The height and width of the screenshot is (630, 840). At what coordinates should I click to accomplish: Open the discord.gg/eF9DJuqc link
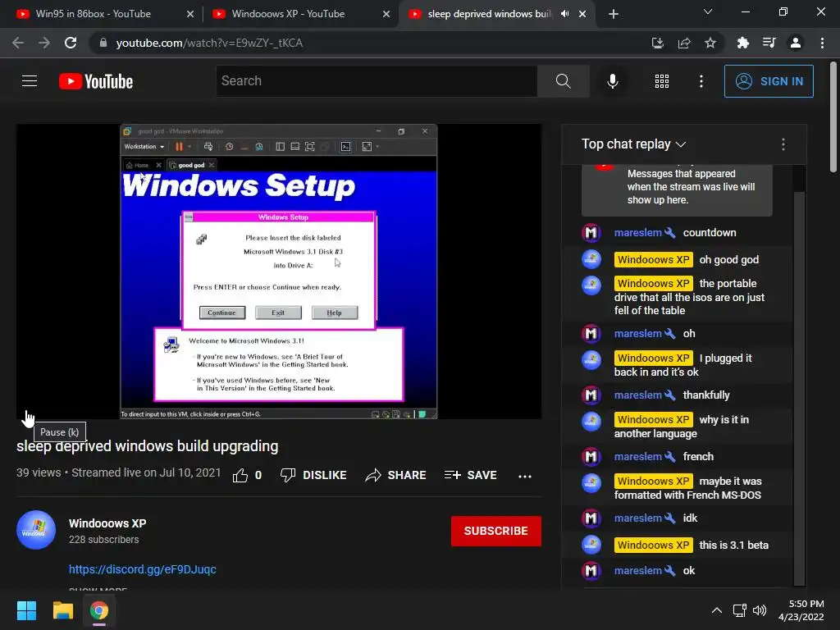click(143, 569)
